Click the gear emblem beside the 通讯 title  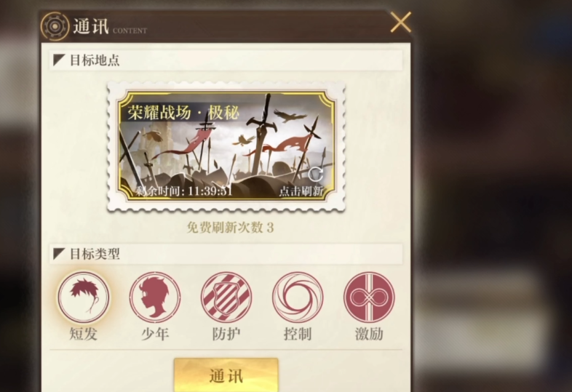point(55,26)
